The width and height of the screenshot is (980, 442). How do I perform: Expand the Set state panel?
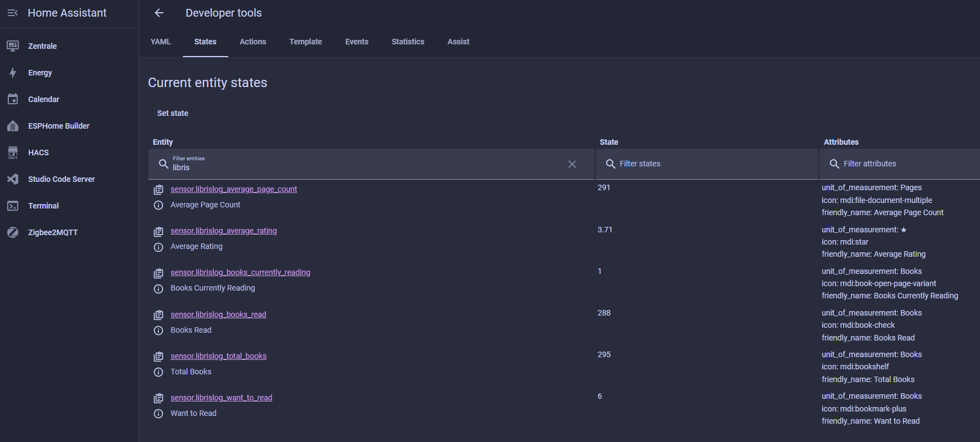[566, 113]
